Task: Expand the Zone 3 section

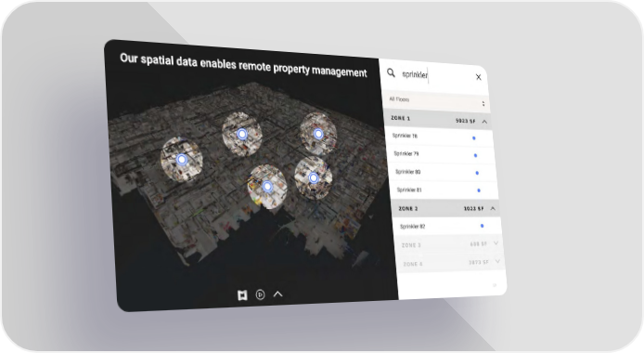Action: point(447,244)
